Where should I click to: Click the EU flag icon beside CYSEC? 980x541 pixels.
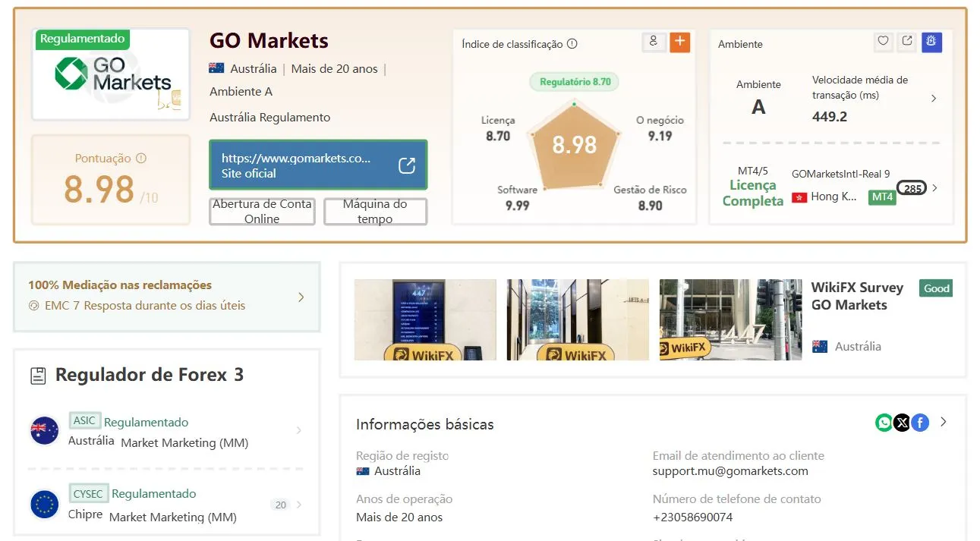(x=44, y=504)
